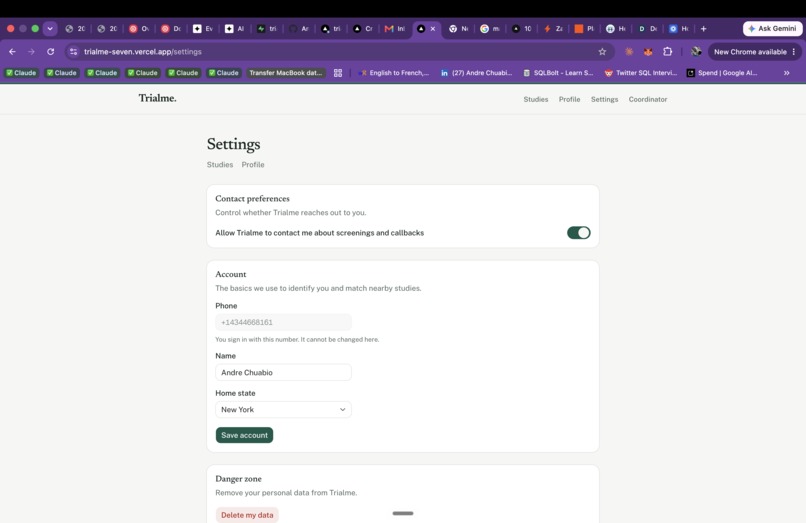This screenshot has height=523, width=806.
Task: Click the Name field with Andre Chuabio
Action: [x=283, y=372]
